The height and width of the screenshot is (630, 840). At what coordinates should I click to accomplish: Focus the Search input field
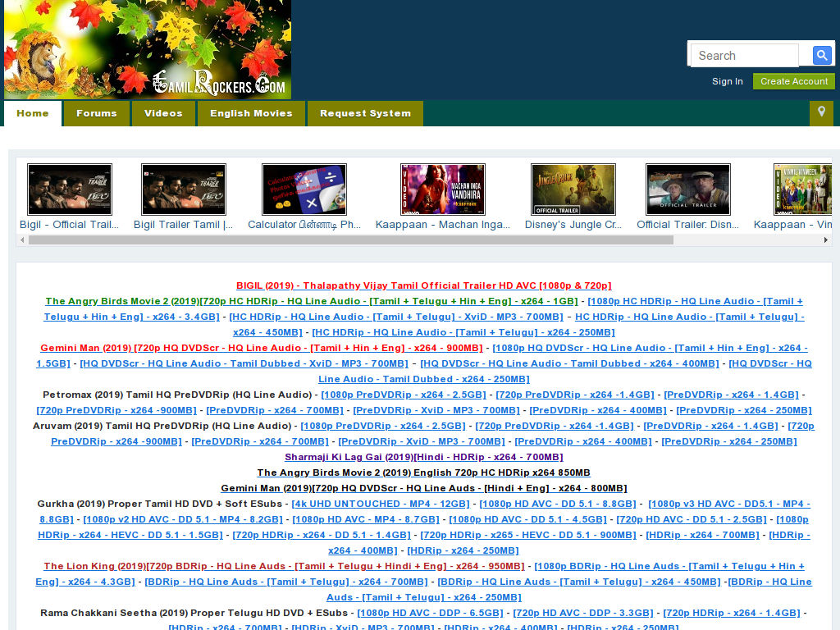click(x=745, y=55)
